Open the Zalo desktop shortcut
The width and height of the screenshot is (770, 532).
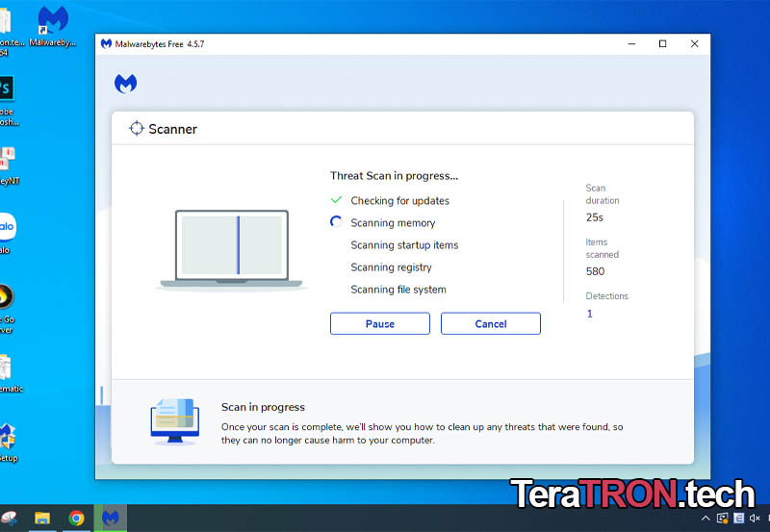[8, 234]
